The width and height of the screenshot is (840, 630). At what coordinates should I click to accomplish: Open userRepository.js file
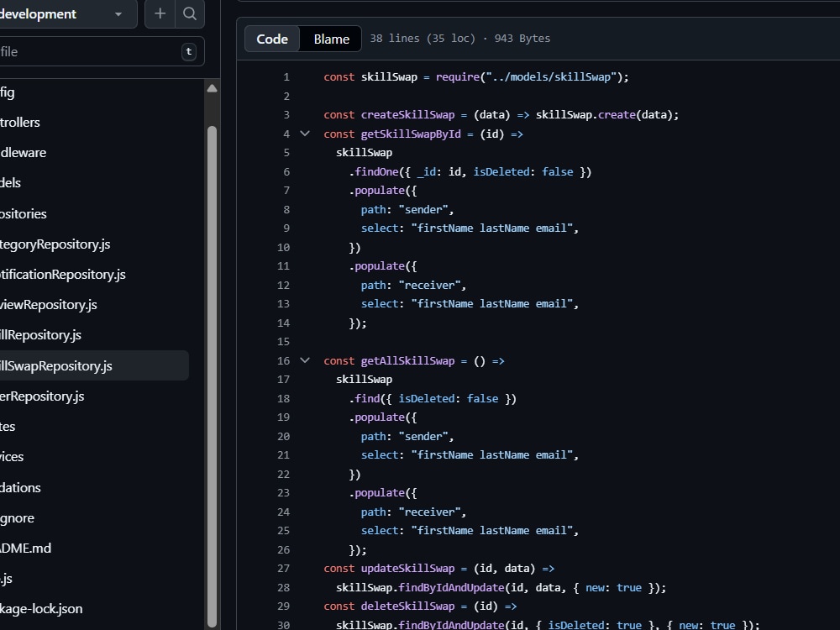42,396
